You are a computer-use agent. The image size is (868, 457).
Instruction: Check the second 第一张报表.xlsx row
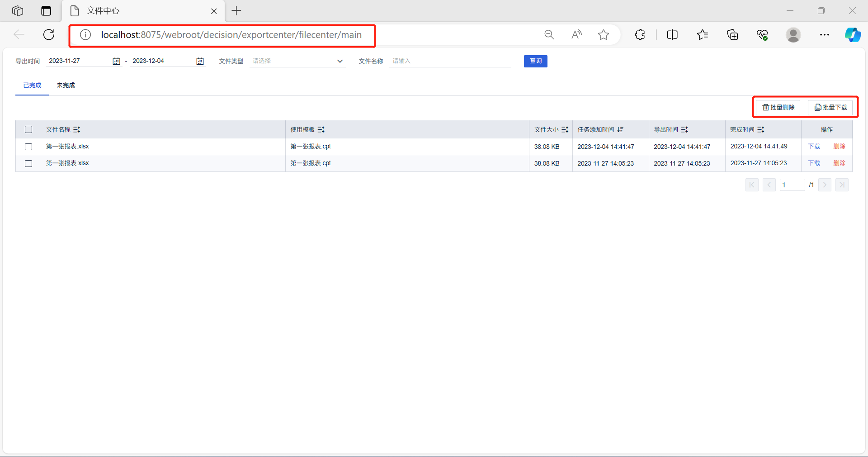28,163
